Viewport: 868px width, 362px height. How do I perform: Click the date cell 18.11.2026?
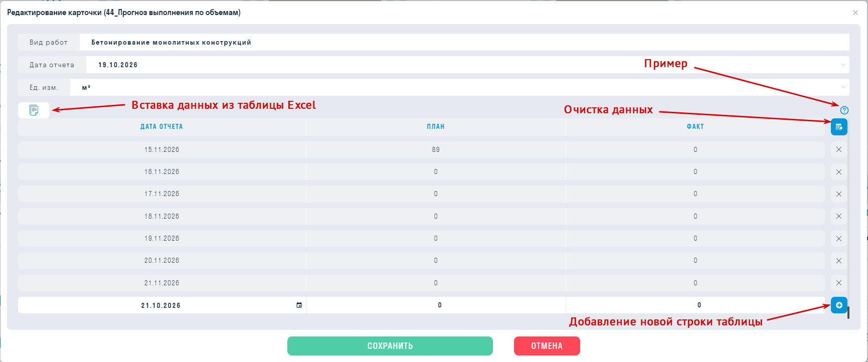pyautogui.click(x=162, y=216)
